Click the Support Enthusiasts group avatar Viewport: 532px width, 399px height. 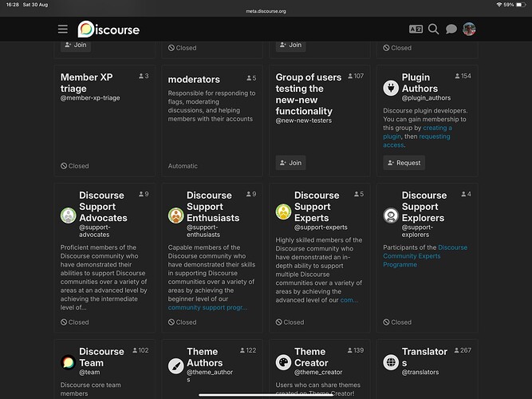(x=175, y=215)
